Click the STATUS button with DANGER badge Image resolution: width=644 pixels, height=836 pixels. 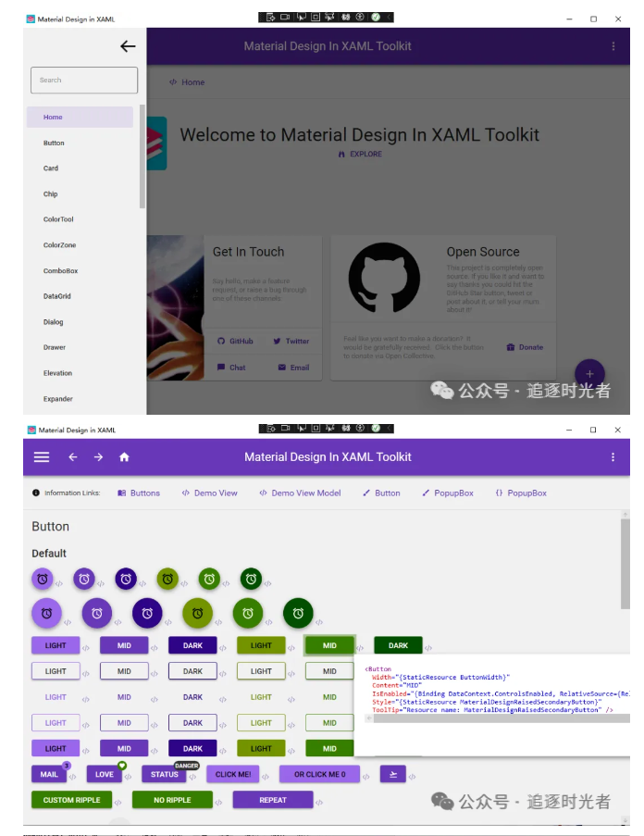coord(164,774)
